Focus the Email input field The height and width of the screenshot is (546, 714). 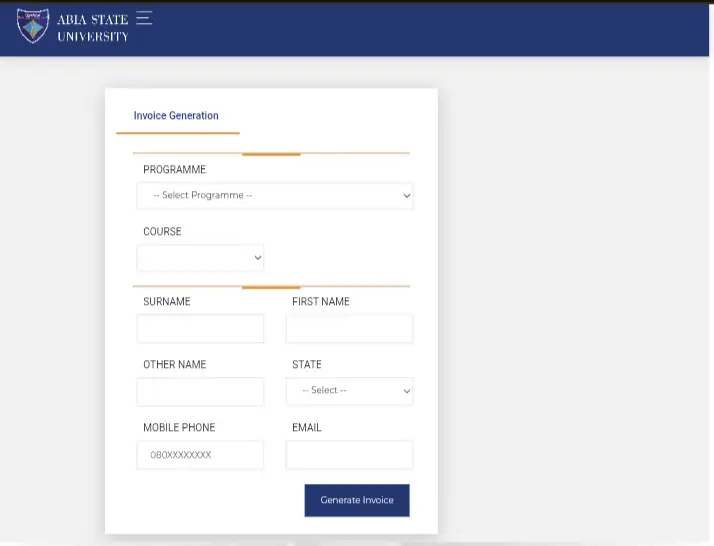click(349, 455)
